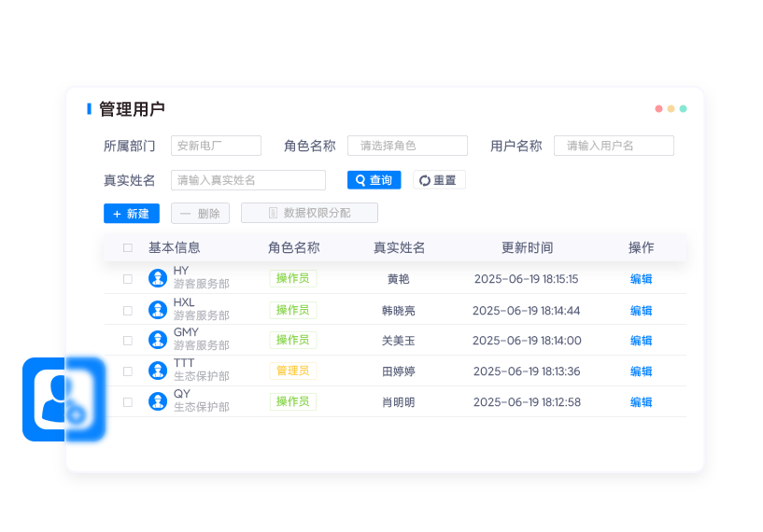Focus the 用户名称 input field
763x532 pixels.
(614, 146)
